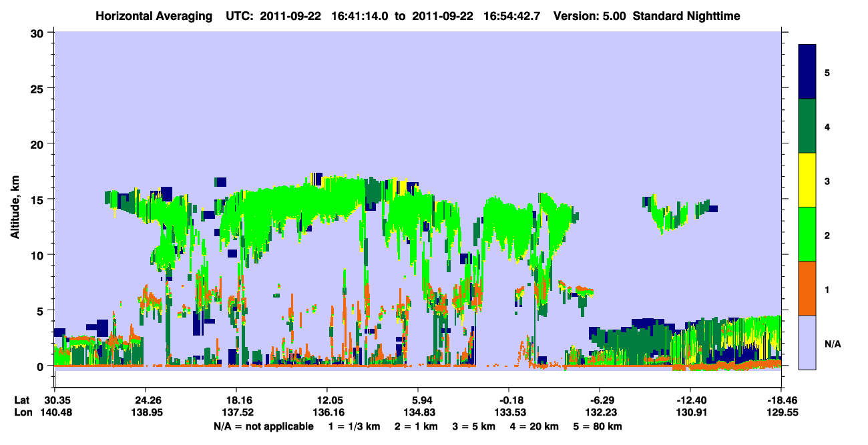Click the y-axis tick label 30

coord(39,32)
